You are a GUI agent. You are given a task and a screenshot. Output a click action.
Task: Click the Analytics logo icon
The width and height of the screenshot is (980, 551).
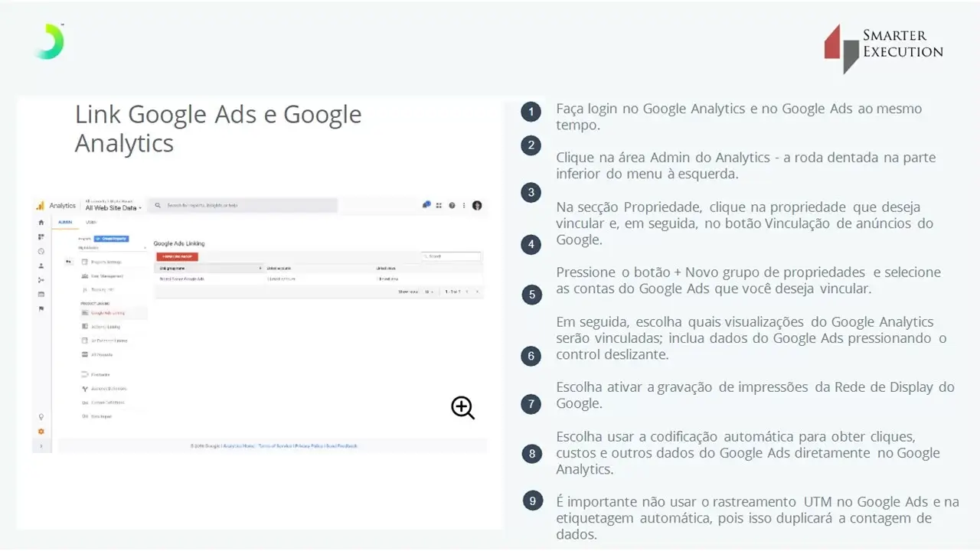[41, 206]
